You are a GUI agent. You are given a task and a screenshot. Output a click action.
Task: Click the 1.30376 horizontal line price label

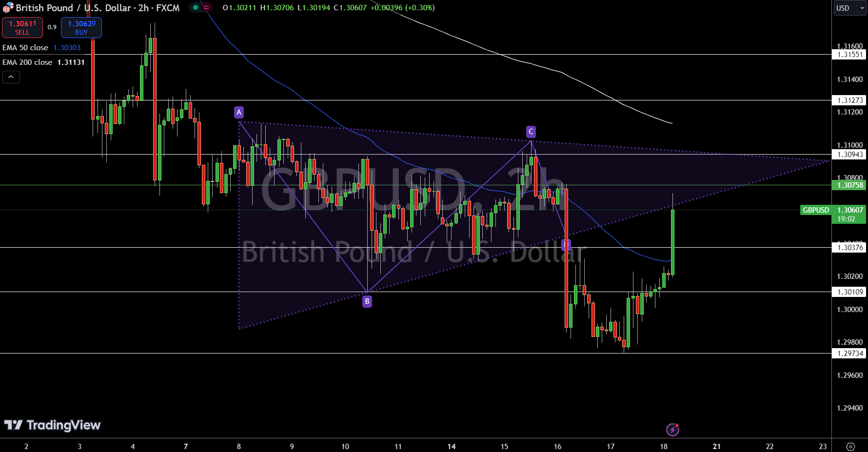pyautogui.click(x=849, y=248)
